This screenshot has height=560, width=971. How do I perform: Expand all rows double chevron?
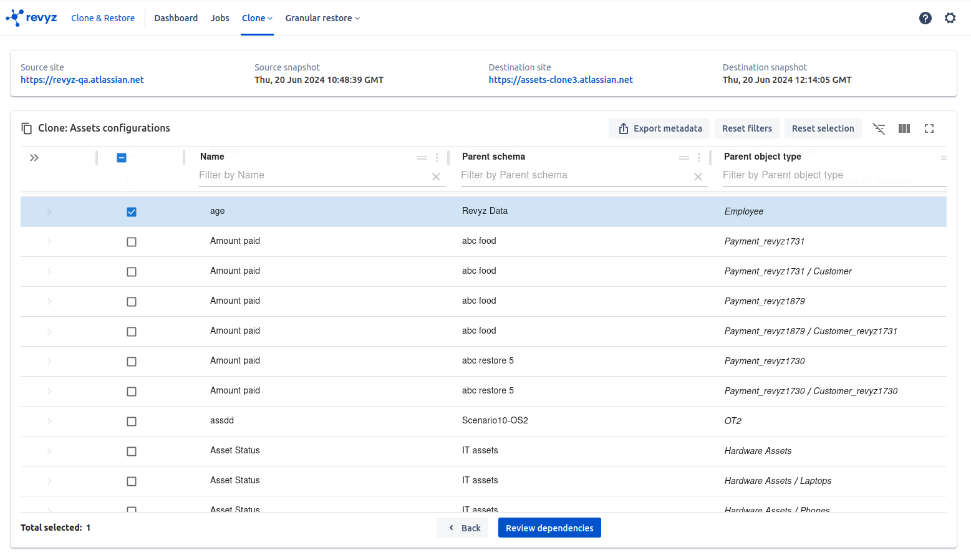(34, 158)
